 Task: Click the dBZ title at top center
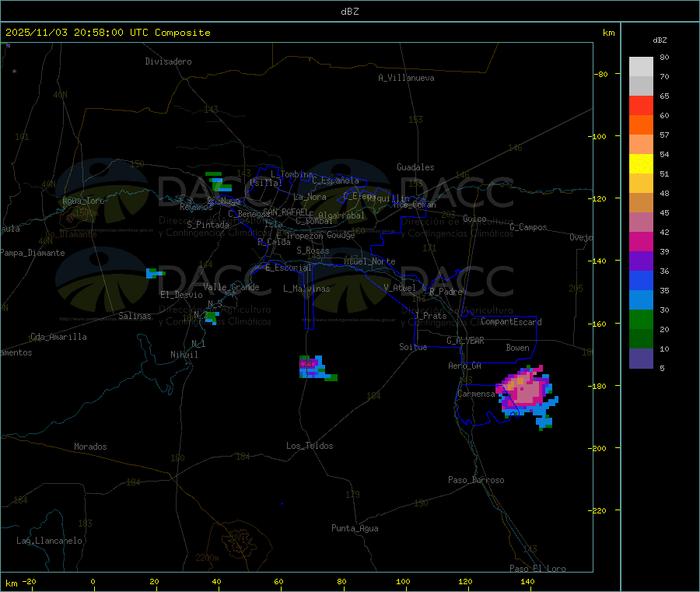349,12
